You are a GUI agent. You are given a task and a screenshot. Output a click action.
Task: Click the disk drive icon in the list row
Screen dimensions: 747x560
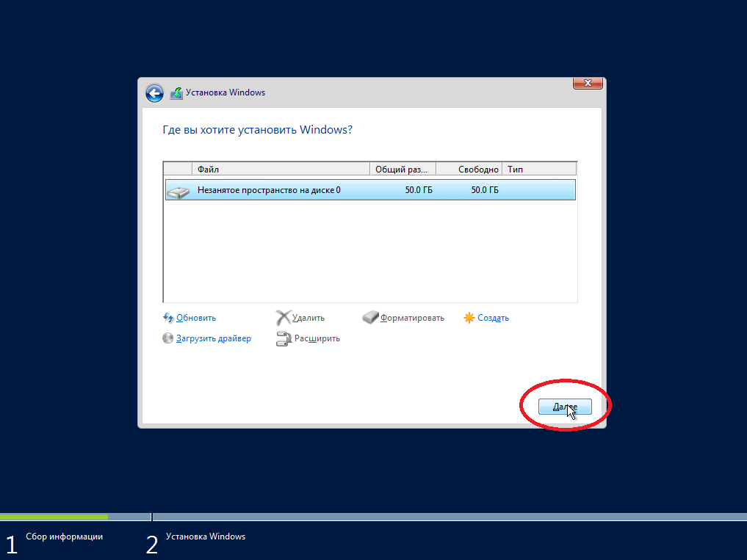[178, 191]
